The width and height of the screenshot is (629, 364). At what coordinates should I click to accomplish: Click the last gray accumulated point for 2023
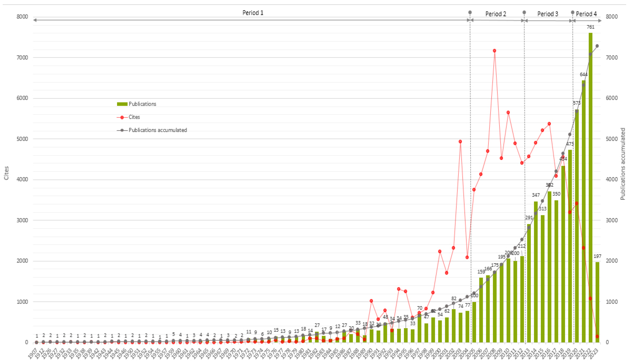[597, 46]
